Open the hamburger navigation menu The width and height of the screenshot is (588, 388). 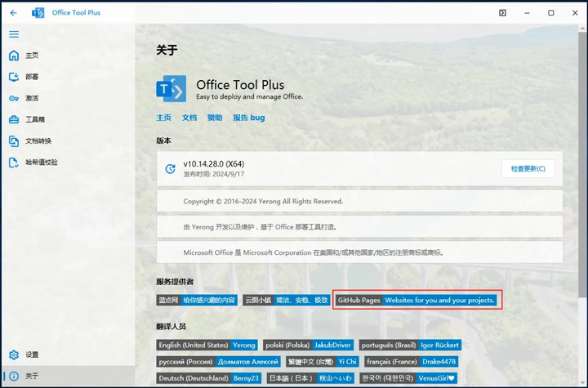pos(14,34)
